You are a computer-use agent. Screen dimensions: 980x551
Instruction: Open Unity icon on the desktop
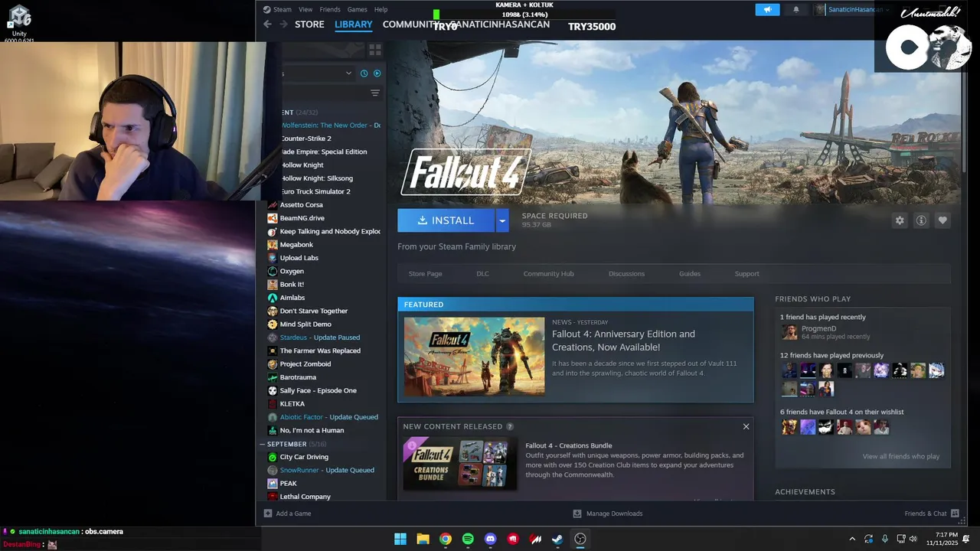pos(19,21)
